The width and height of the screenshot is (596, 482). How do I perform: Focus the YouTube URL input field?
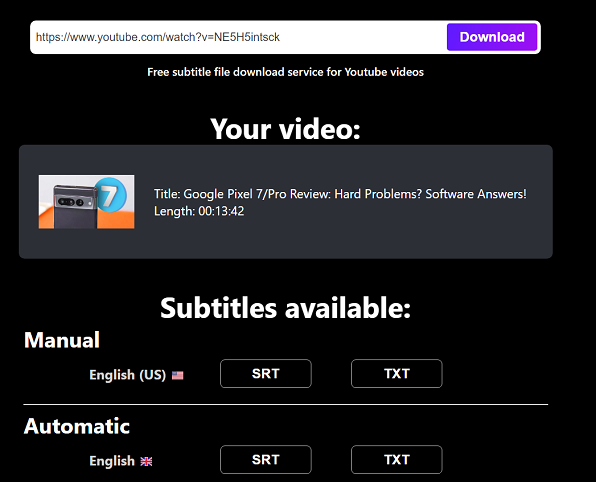(x=238, y=37)
